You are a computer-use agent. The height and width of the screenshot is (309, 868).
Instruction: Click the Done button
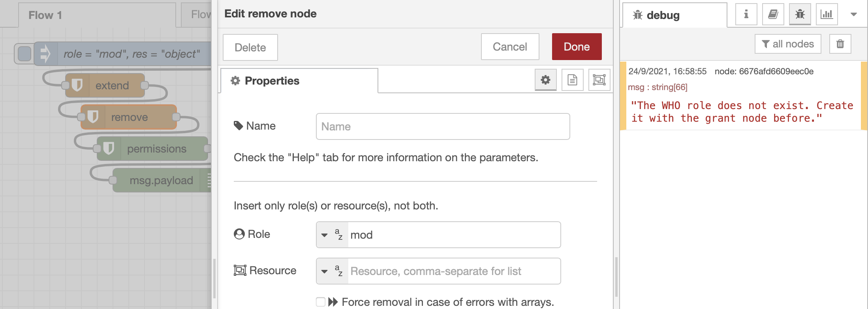click(x=577, y=47)
